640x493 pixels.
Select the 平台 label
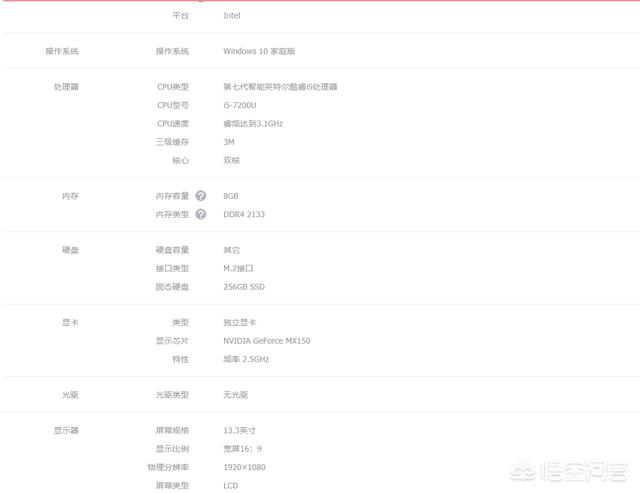pyautogui.click(x=180, y=16)
